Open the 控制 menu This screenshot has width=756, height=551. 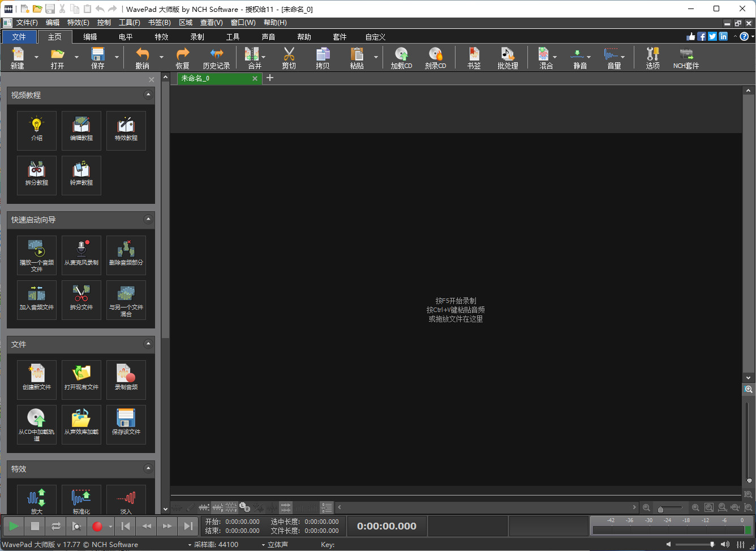pyautogui.click(x=104, y=23)
